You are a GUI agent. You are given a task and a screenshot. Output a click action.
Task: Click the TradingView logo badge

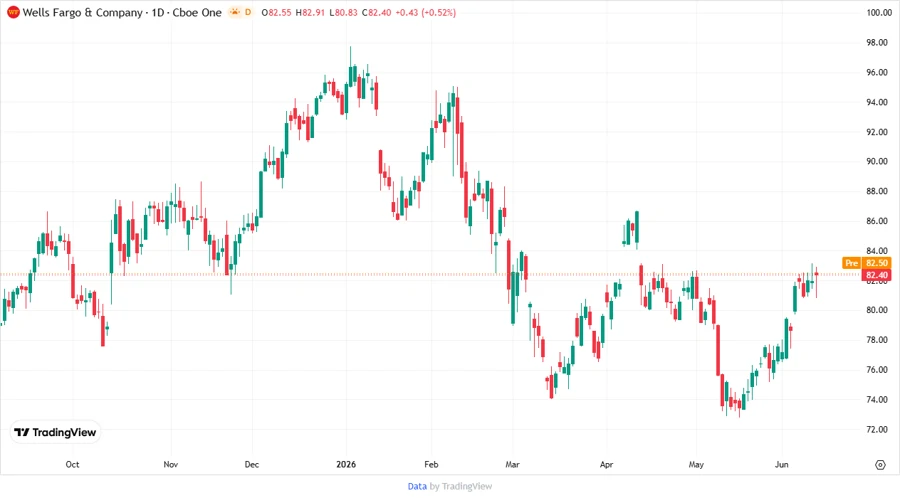(55, 433)
